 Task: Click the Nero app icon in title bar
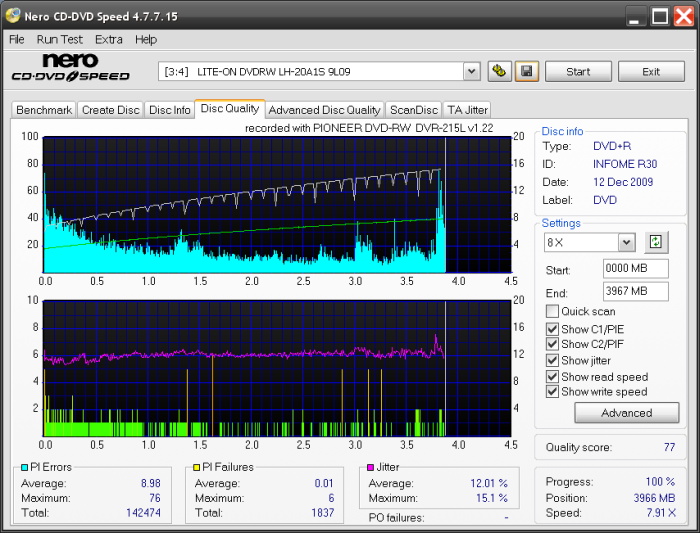tap(13, 16)
